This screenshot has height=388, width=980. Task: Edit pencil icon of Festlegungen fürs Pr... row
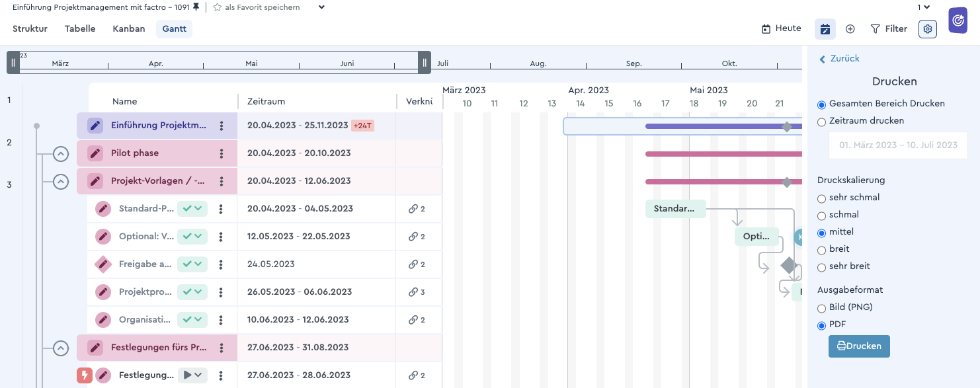click(x=95, y=348)
